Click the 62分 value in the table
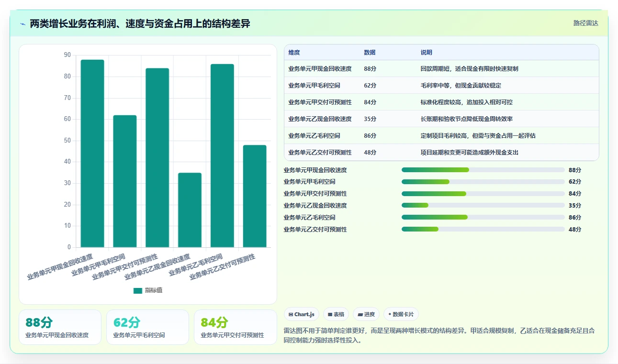This screenshot has width=618, height=364. (x=370, y=86)
